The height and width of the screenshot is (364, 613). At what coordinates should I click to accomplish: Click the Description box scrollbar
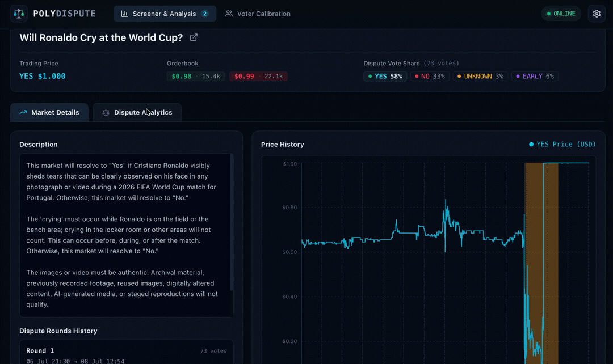[x=232, y=223]
